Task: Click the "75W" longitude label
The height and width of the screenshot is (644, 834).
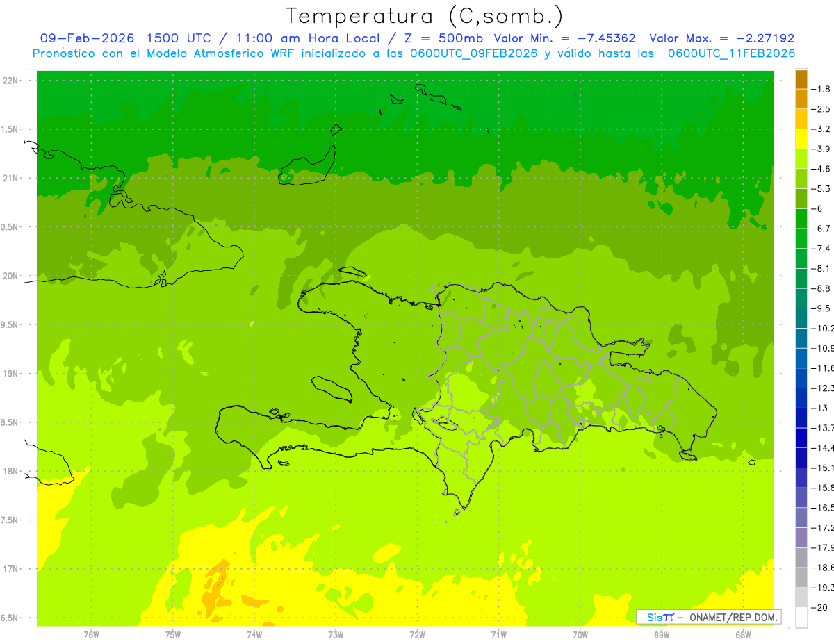Action: [x=172, y=635]
